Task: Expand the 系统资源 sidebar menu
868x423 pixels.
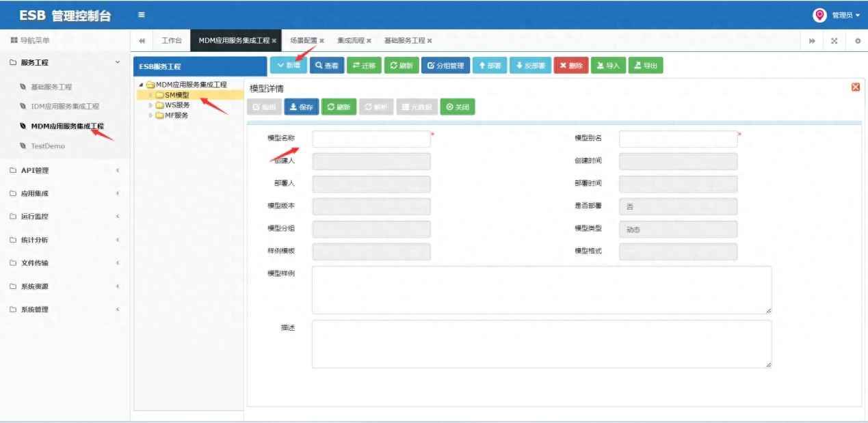Action: tap(65, 286)
